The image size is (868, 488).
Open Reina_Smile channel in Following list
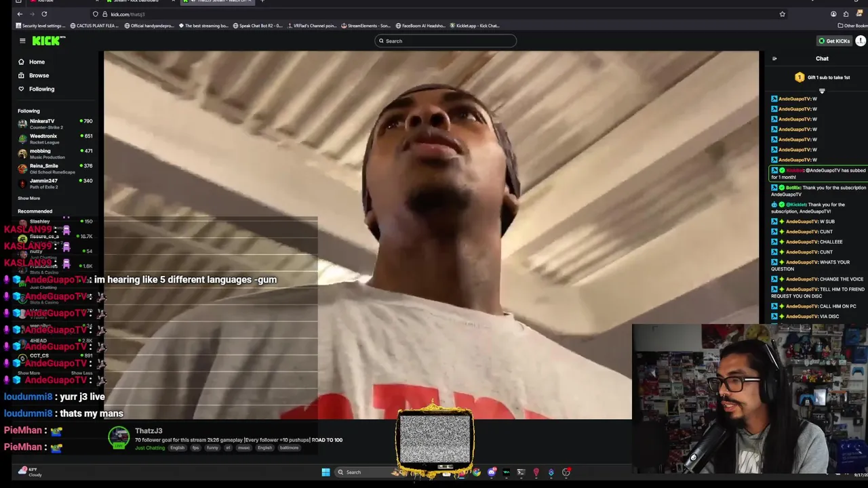[55, 169]
